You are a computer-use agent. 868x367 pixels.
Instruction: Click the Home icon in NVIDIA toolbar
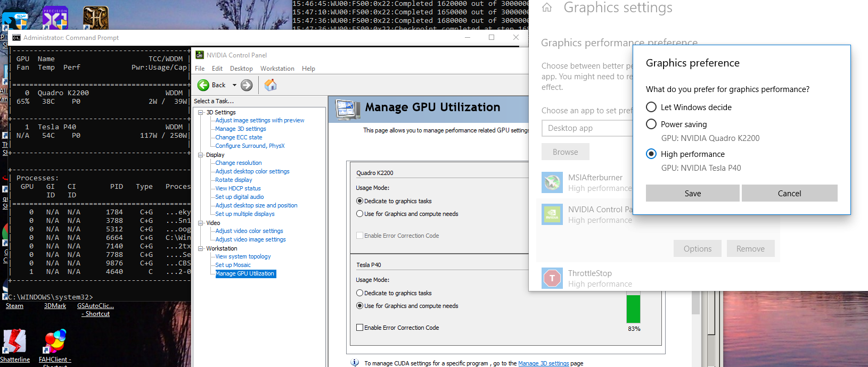[x=271, y=85]
